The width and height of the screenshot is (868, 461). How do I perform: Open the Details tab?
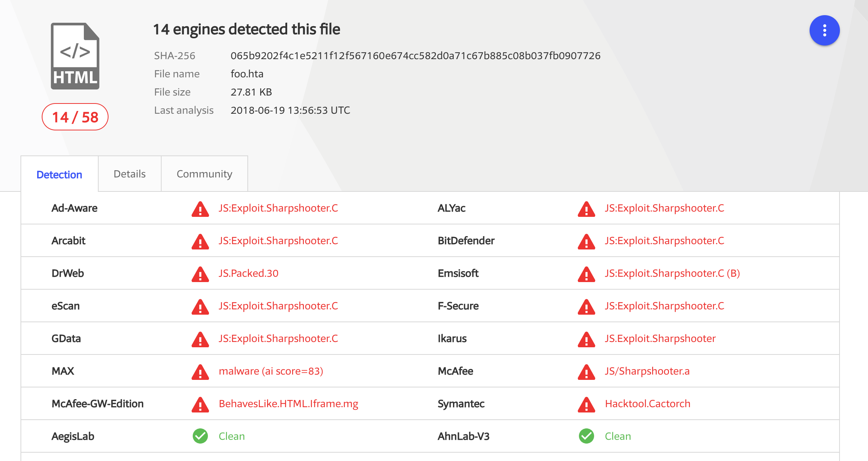click(130, 174)
